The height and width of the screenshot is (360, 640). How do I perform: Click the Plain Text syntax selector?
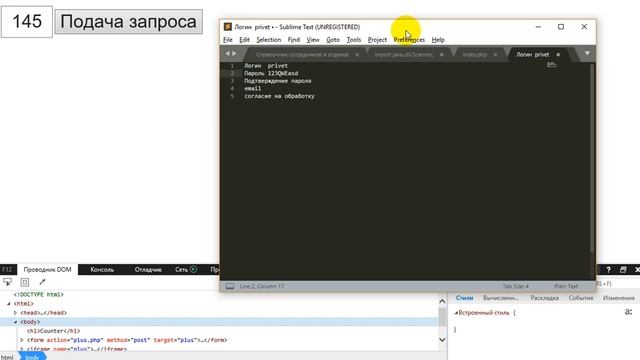point(566,286)
